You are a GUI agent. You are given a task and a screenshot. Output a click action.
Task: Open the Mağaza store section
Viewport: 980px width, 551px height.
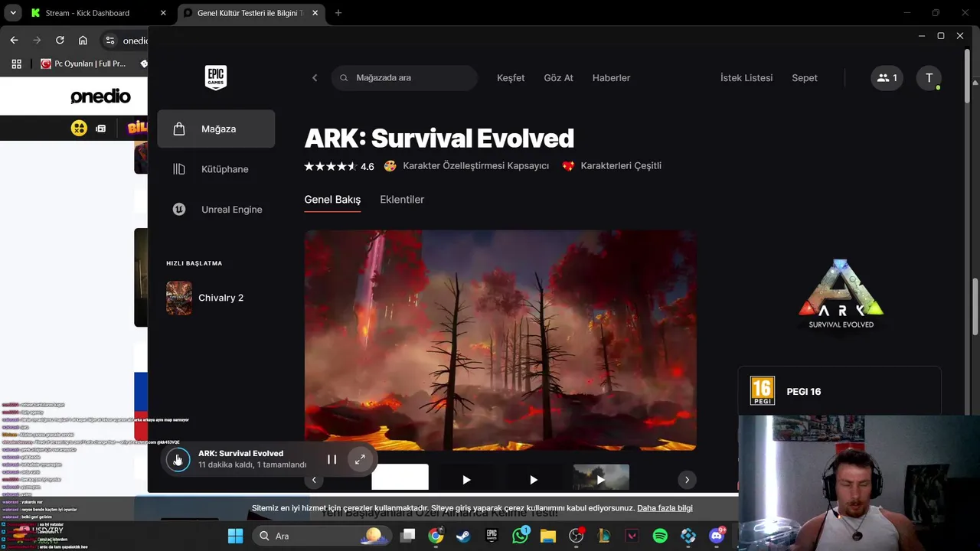coord(216,129)
